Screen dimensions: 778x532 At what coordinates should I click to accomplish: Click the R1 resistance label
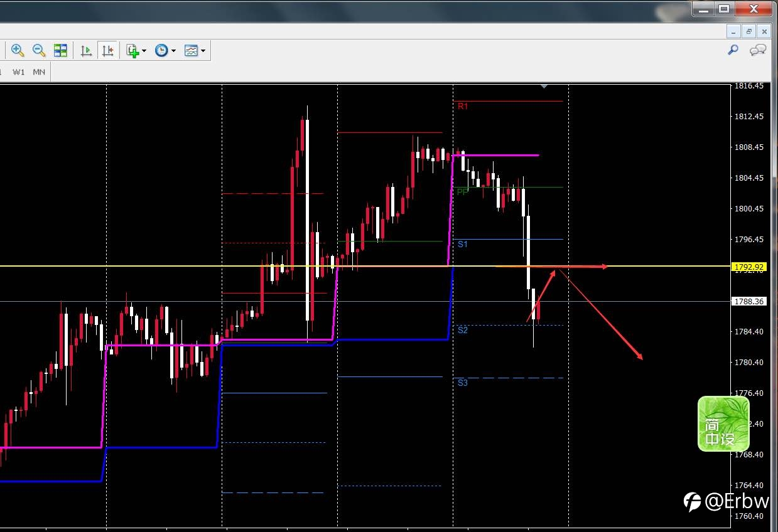(463, 107)
